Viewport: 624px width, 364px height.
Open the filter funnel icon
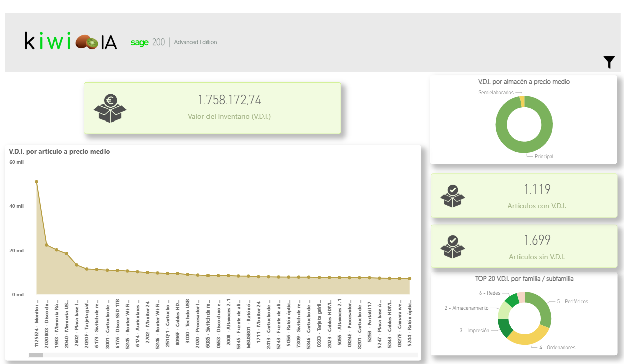(x=609, y=62)
